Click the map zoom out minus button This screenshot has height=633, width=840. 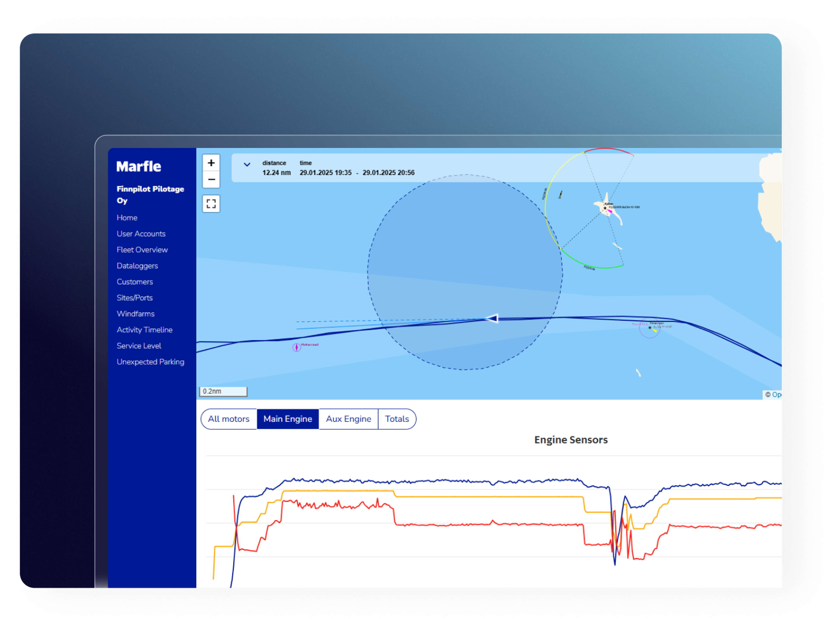(x=211, y=180)
